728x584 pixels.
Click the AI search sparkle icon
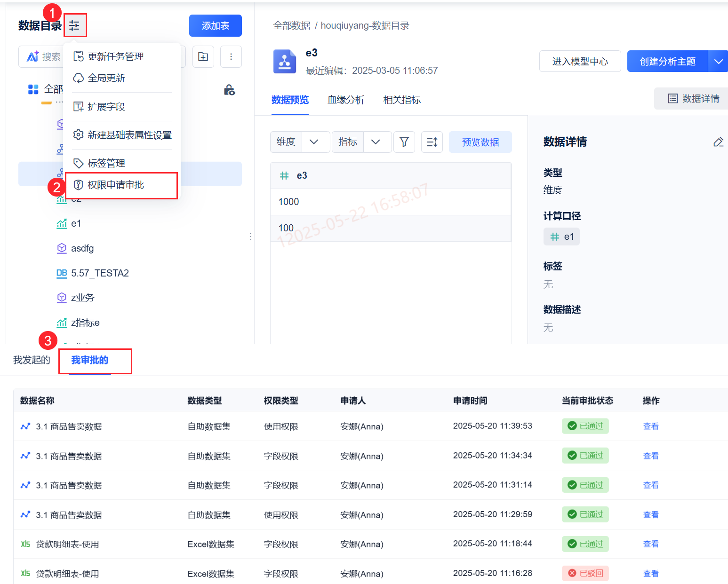pyautogui.click(x=32, y=56)
